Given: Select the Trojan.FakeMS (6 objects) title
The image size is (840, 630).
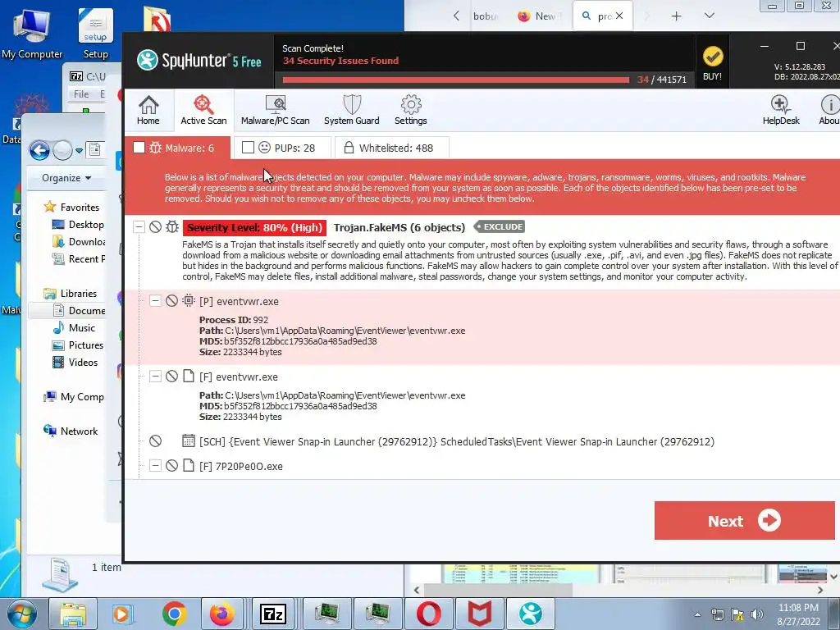Looking at the screenshot, I should click(x=399, y=228).
